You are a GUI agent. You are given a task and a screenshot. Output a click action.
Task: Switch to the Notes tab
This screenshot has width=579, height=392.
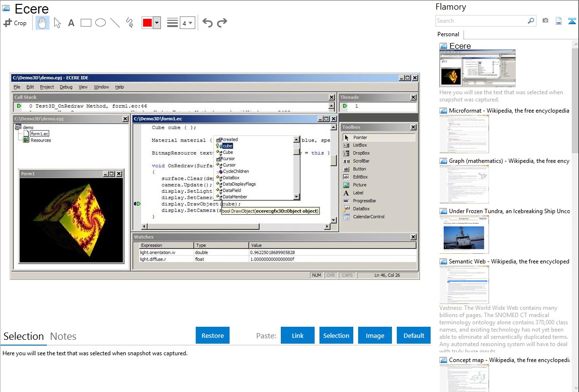[x=63, y=336]
